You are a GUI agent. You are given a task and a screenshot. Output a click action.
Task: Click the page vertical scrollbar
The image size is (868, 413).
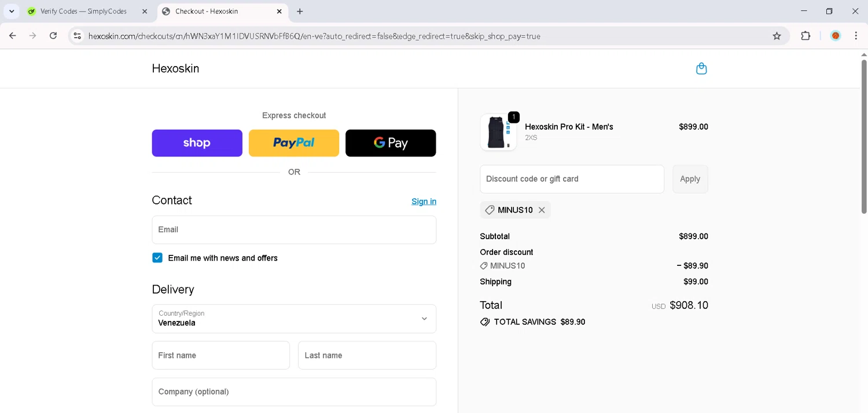click(x=864, y=136)
